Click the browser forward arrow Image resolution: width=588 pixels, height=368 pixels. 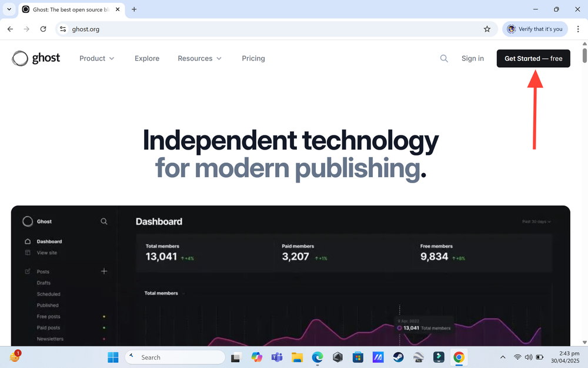[26, 29]
